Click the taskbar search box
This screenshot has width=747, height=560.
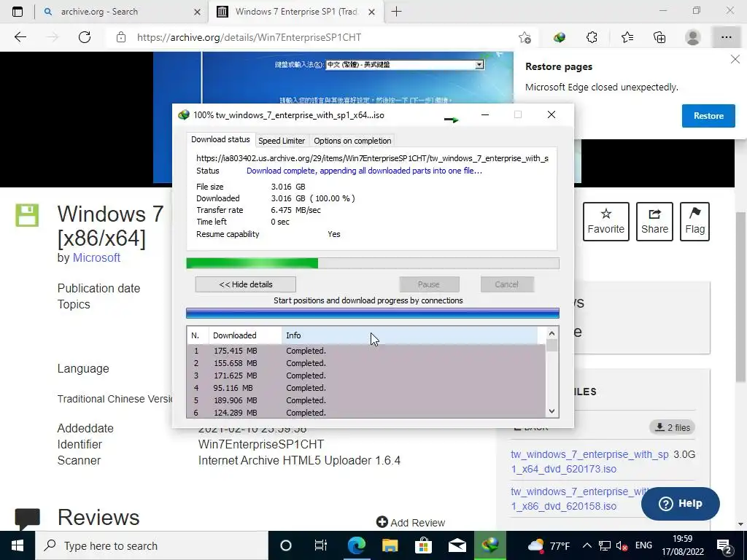pyautogui.click(x=152, y=545)
